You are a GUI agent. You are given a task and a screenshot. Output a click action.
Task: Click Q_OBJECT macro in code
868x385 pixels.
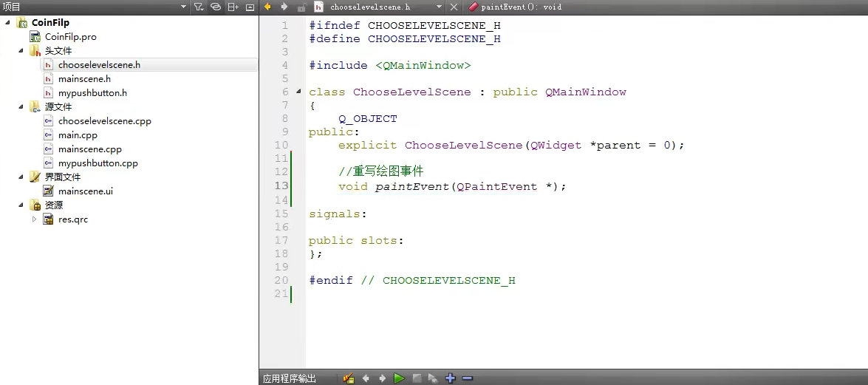[x=368, y=118]
